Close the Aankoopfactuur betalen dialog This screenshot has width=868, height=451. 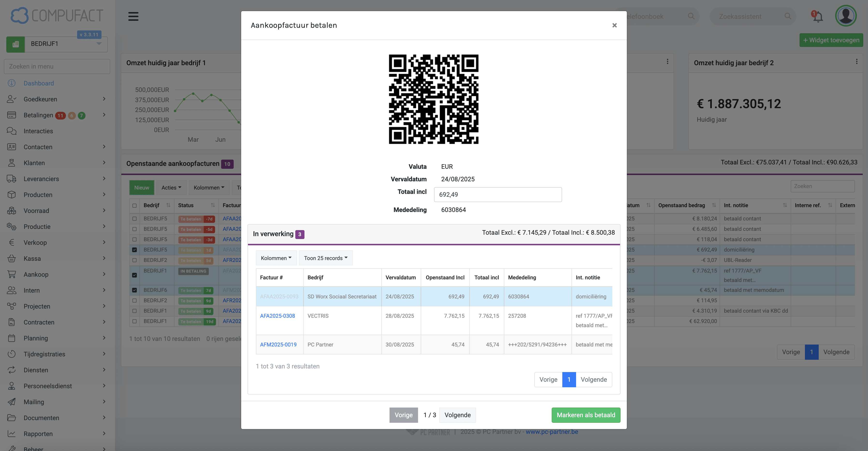(614, 25)
